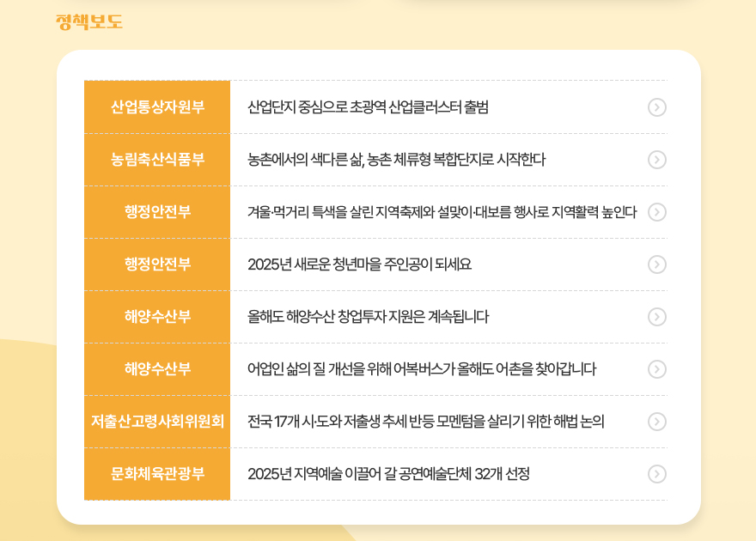Open '2025년 지역예술 이끌어 갈 공연예술단체' headline
756x541 pixels.
pos(388,474)
